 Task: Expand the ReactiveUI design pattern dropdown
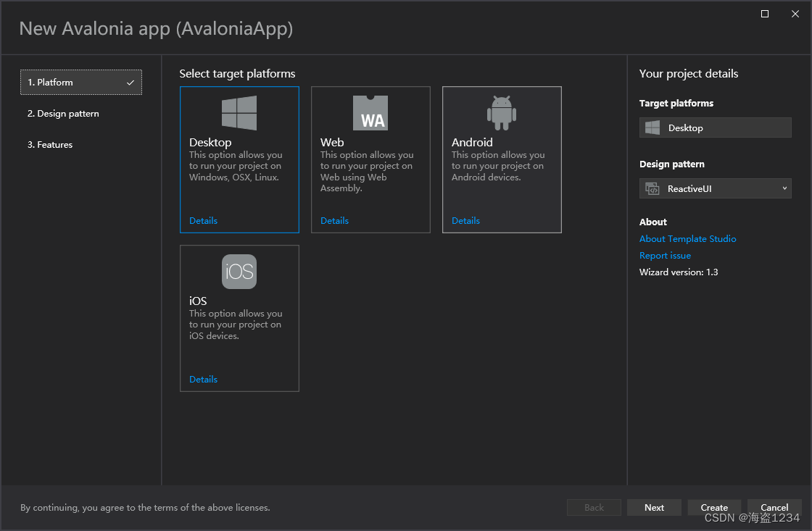coord(715,188)
